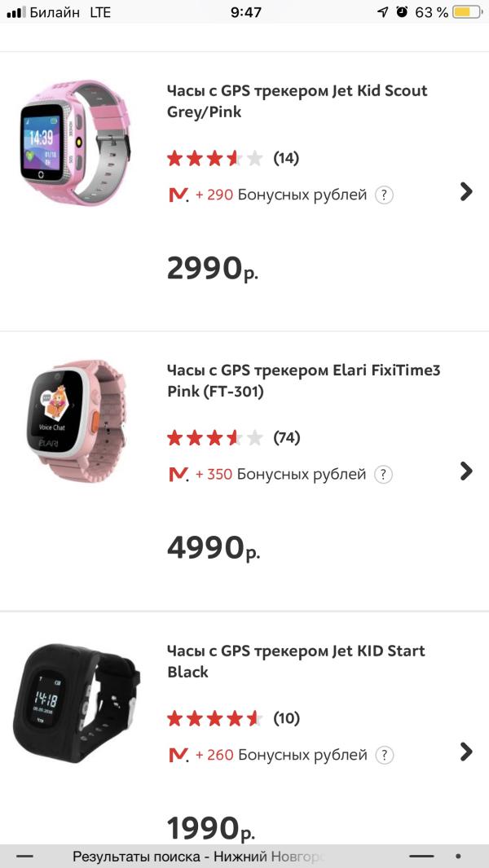Tap help icon next to 350 bonus rubles
489x868 pixels.
384,475
